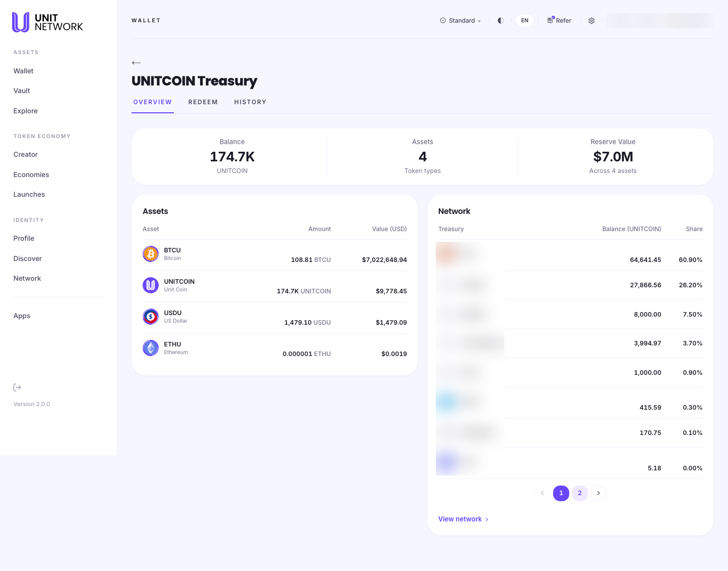Open settings via the gear icon
728x571 pixels.
591,21
